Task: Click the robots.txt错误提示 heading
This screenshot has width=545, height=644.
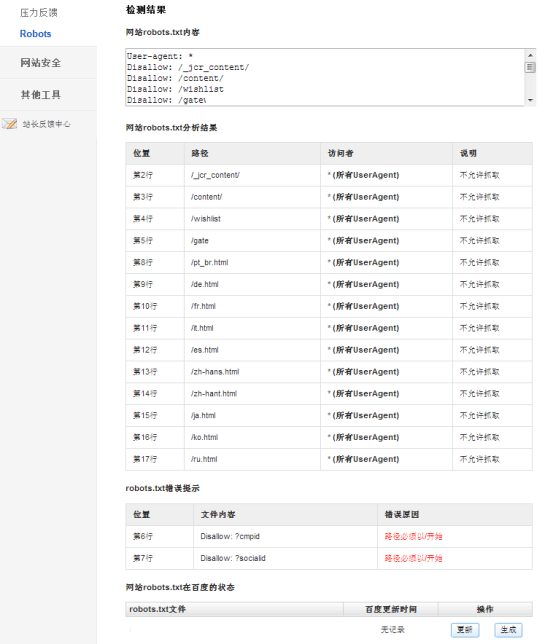Action: coord(163,488)
